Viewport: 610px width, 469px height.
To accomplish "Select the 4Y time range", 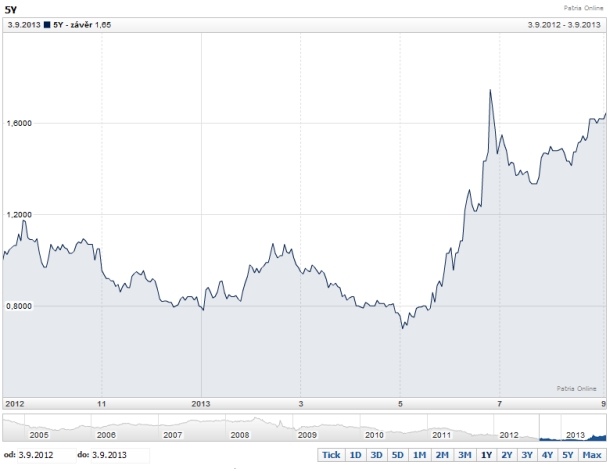I will [548, 455].
